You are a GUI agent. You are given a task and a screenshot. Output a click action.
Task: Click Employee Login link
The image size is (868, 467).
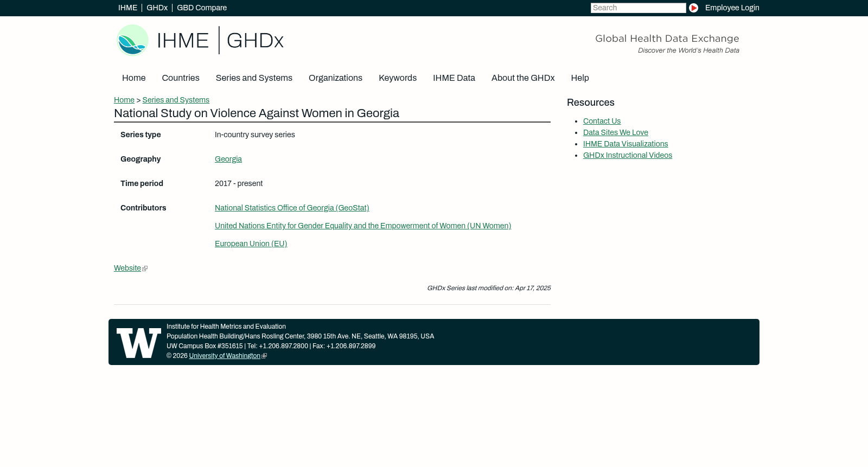(x=732, y=8)
